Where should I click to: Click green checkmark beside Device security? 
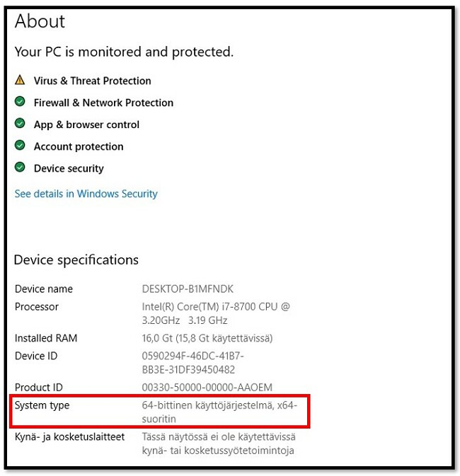click(x=20, y=167)
